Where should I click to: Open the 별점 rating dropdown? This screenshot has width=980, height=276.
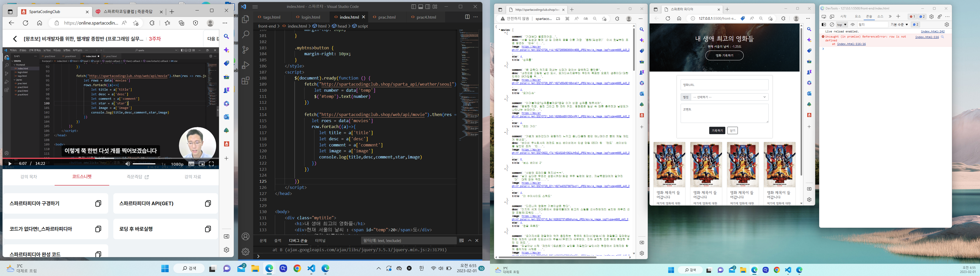(x=730, y=97)
